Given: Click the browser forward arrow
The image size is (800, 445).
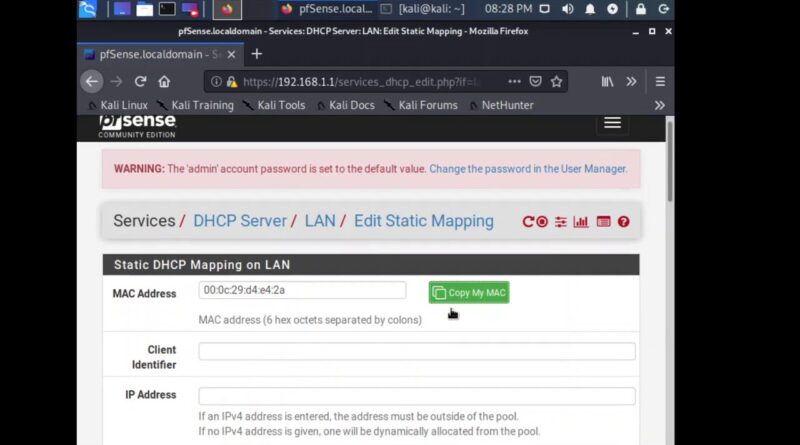Looking at the screenshot, I should [116, 82].
